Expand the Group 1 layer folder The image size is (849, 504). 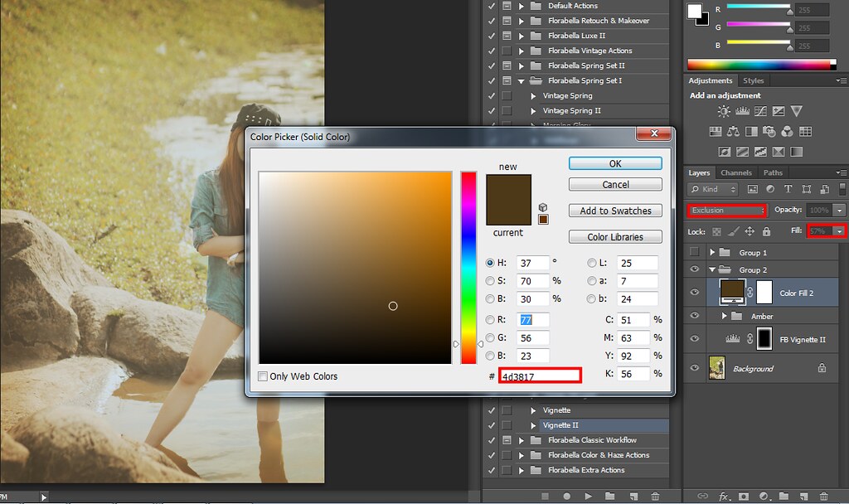711,252
